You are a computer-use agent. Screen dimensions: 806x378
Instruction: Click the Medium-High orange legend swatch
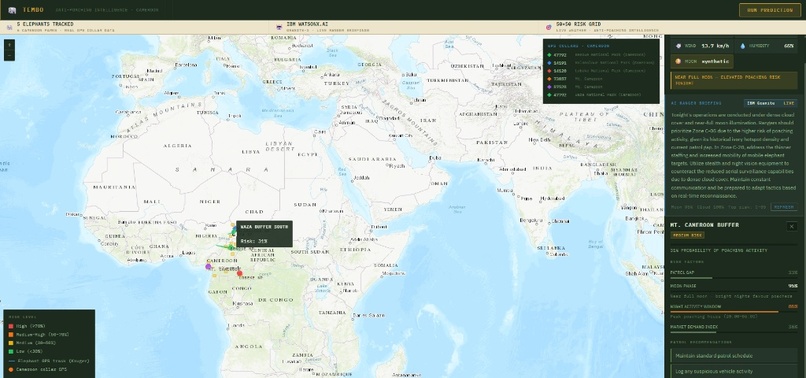(x=11, y=335)
